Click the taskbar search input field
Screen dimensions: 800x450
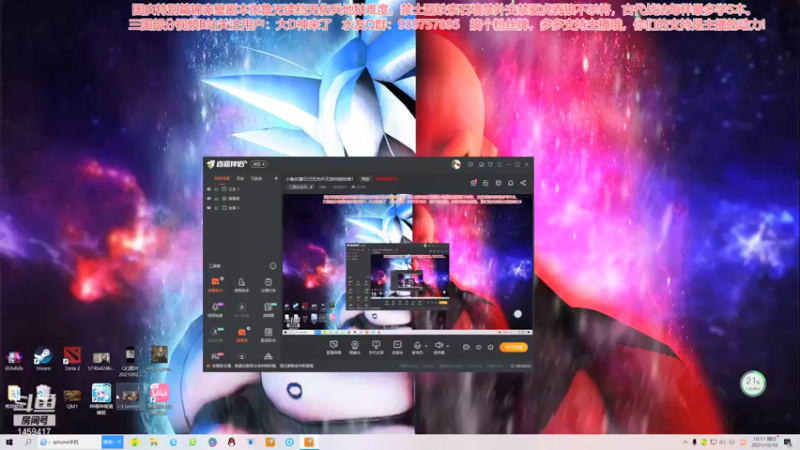(x=70, y=442)
